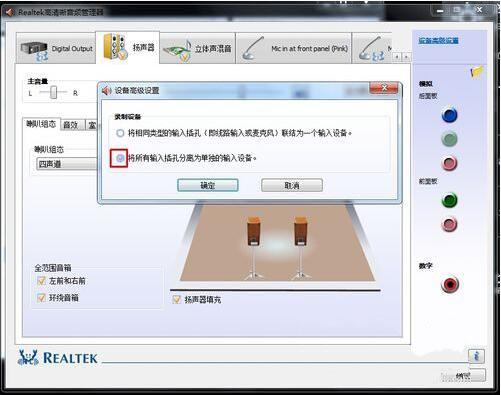Toggle the 扬声器填充 checkbox

(177, 299)
